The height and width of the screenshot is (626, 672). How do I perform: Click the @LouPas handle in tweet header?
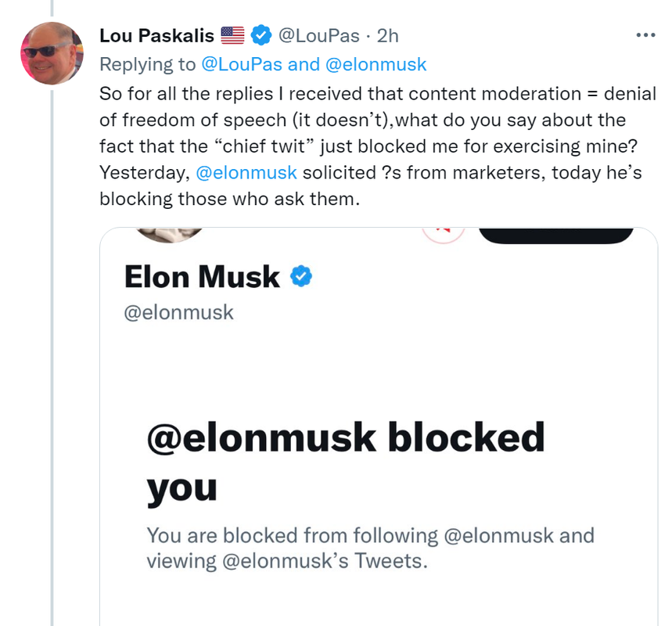[319, 35]
